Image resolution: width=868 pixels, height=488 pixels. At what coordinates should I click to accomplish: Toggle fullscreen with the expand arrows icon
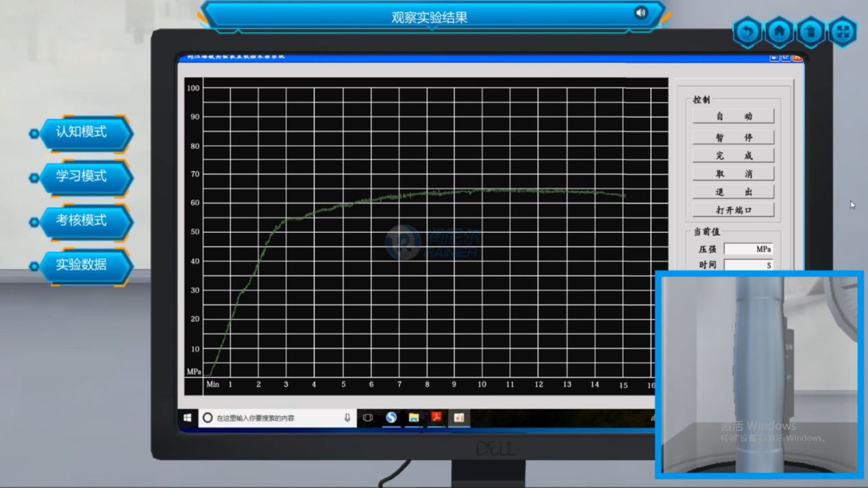point(843,31)
